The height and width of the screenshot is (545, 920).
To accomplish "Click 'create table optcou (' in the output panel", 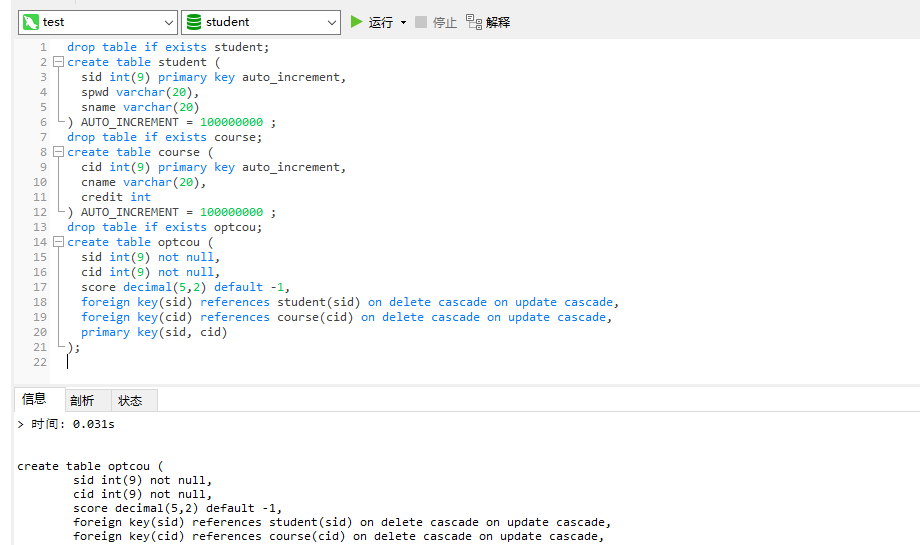I will pos(90,466).
